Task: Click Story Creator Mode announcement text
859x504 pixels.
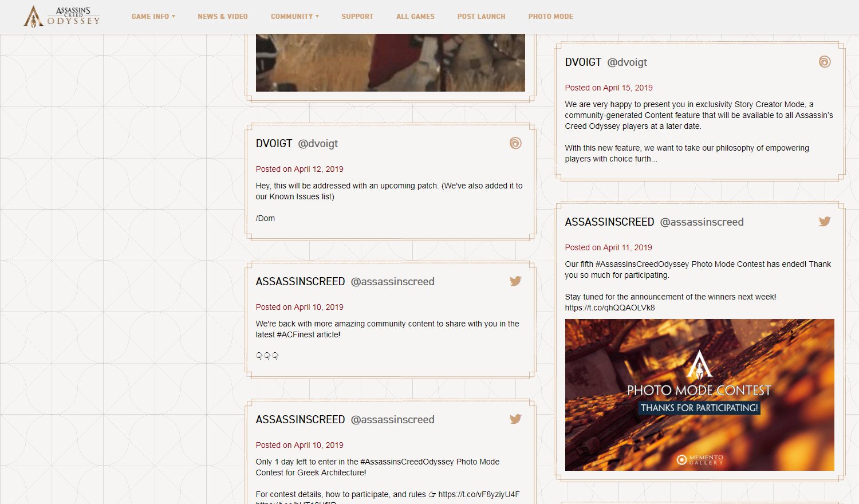Action: click(699, 115)
